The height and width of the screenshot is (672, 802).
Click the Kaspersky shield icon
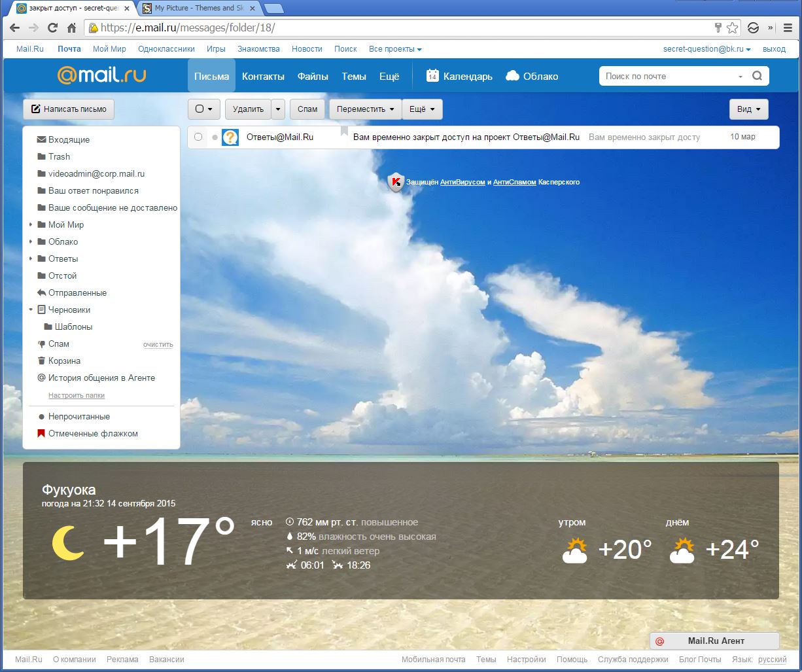pyautogui.click(x=396, y=182)
